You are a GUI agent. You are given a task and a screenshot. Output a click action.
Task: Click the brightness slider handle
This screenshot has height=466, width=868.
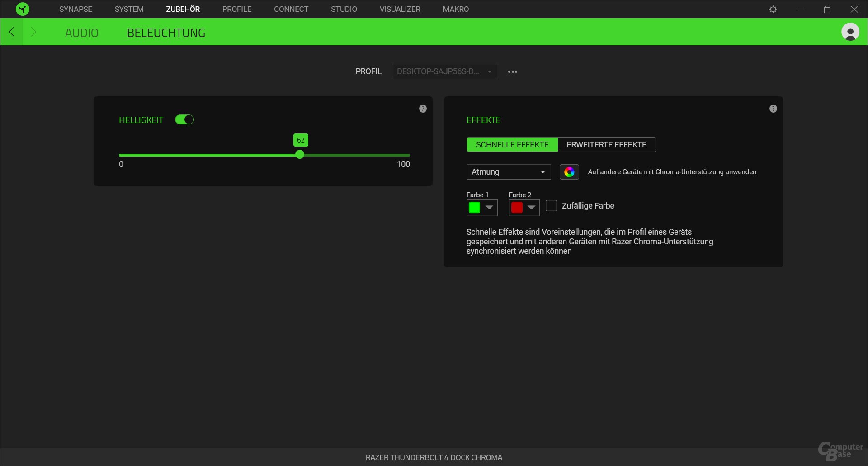(x=300, y=155)
